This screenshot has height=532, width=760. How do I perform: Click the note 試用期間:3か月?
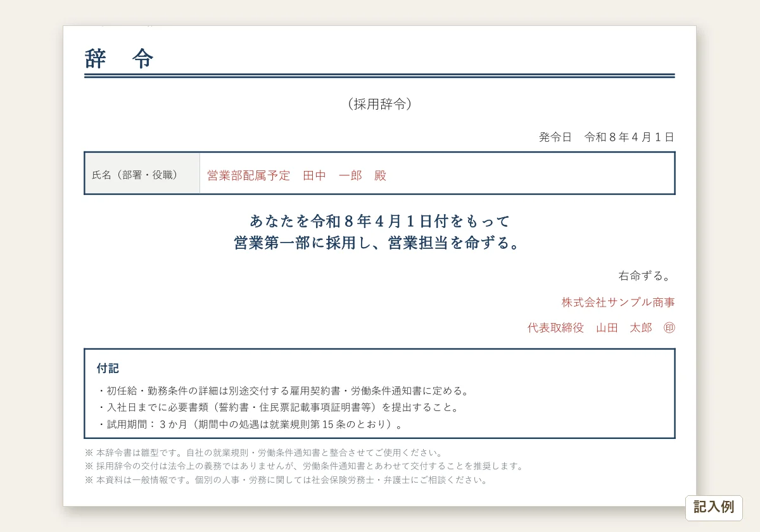(250, 424)
